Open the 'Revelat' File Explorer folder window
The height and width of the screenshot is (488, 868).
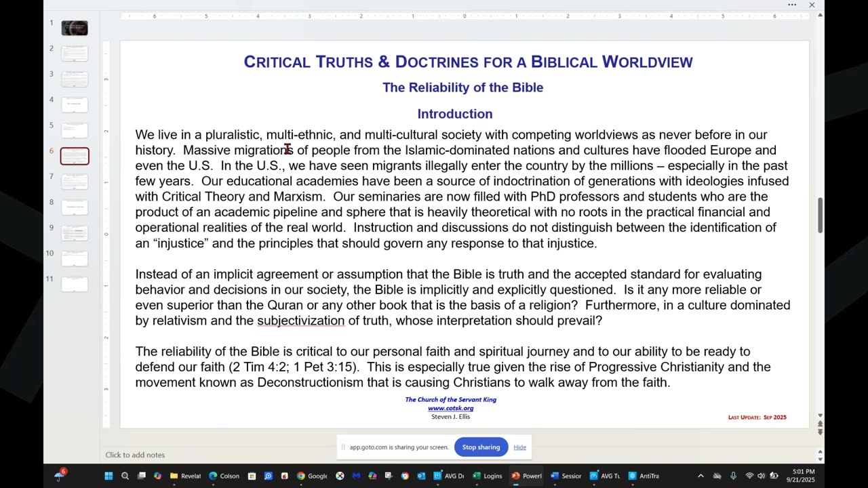(x=185, y=476)
